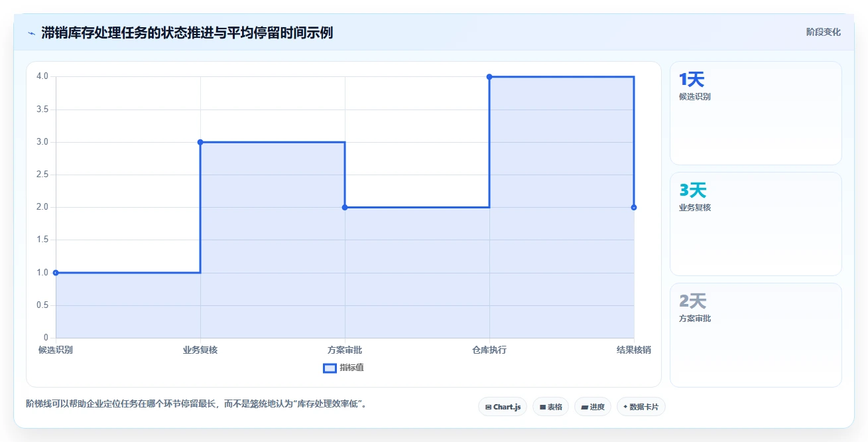Click the 方案审批 x-axis label
Viewport: 868px width, 442px height.
click(x=345, y=350)
